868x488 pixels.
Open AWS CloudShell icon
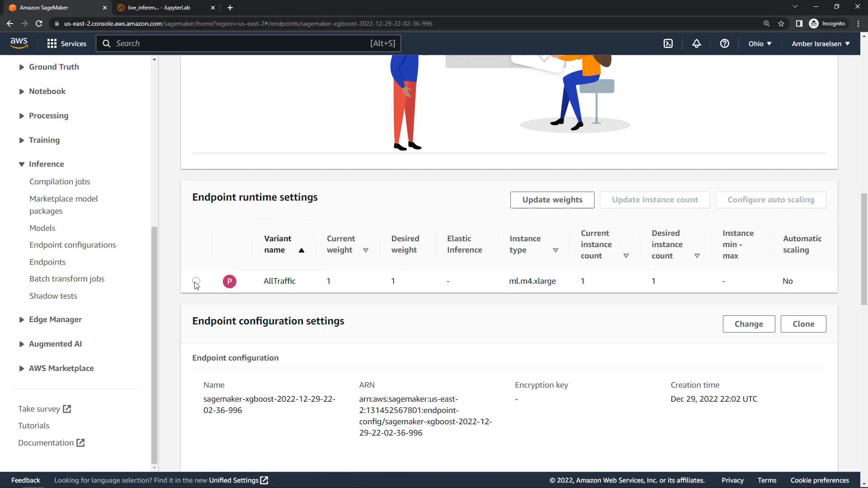668,43
